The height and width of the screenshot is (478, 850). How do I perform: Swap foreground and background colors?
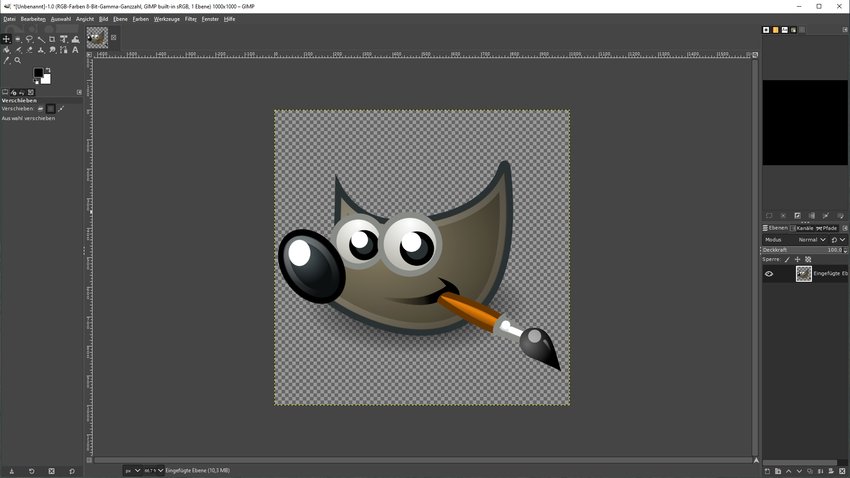coord(48,70)
